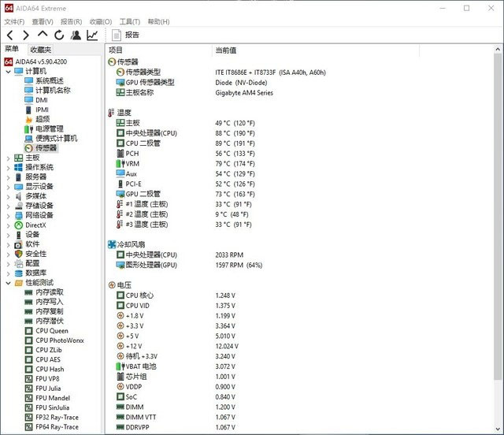Click the 超频 flame icon
Screen dimensions: 504x435
[29, 119]
